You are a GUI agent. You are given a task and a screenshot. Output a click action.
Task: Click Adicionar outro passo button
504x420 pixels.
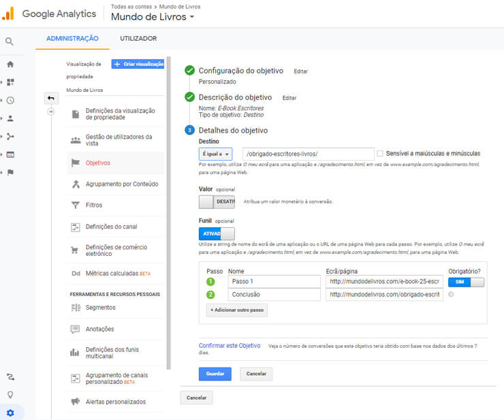point(237,310)
